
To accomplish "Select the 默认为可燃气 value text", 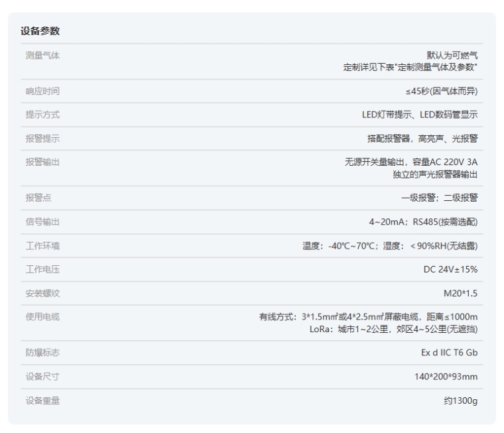I will [x=452, y=55].
